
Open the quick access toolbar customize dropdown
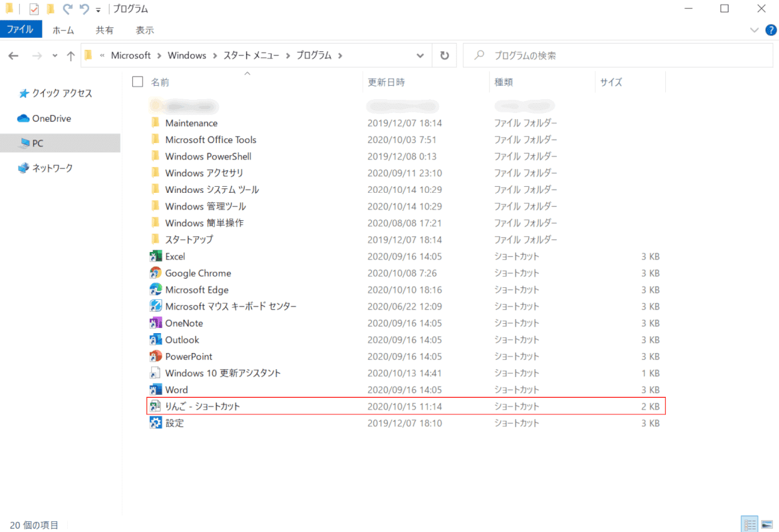point(98,9)
